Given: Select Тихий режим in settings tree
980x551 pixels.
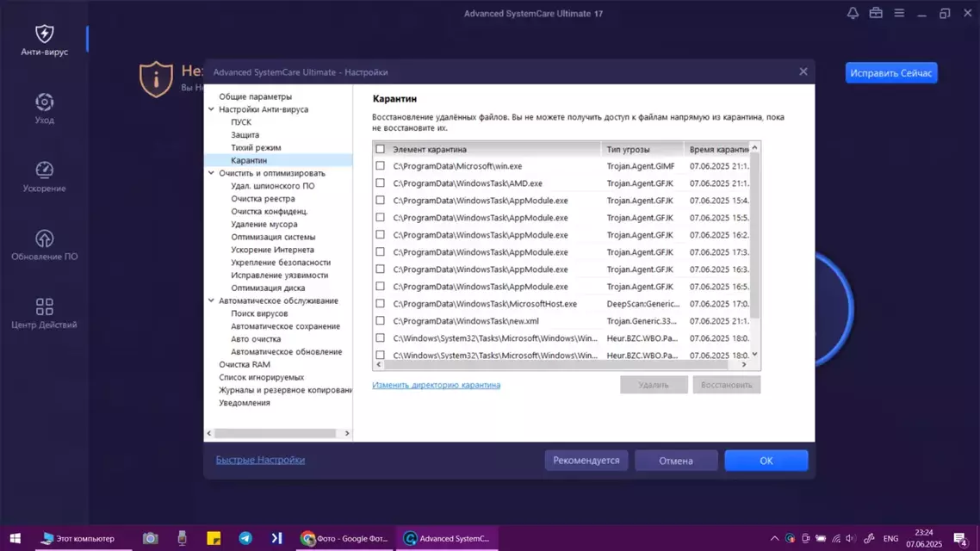Looking at the screenshot, I should [x=256, y=147].
